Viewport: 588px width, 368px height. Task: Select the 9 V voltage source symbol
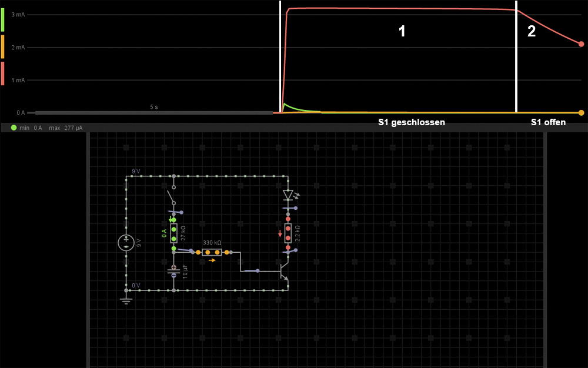126,242
